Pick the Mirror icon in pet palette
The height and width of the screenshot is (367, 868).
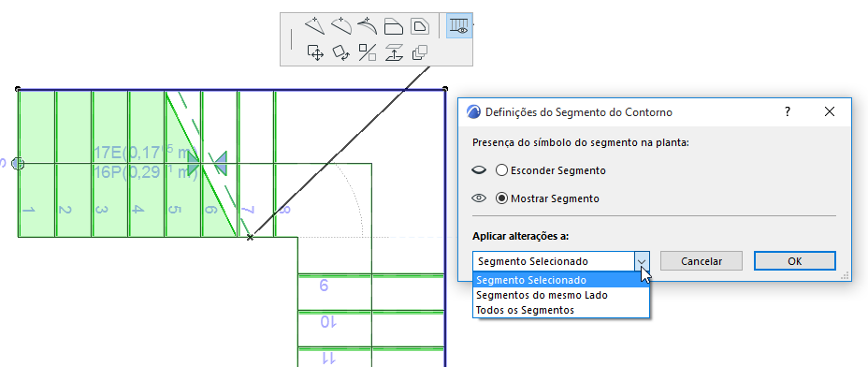tap(368, 52)
